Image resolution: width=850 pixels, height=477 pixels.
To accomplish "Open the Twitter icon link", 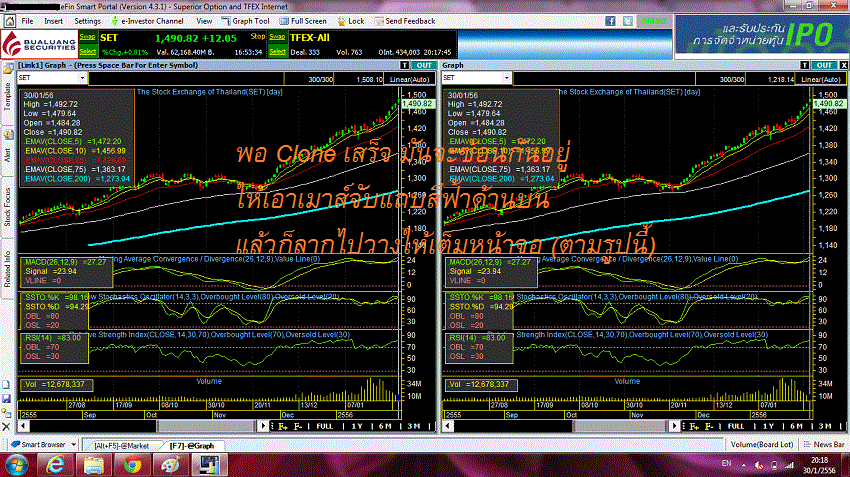I will (x=628, y=21).
